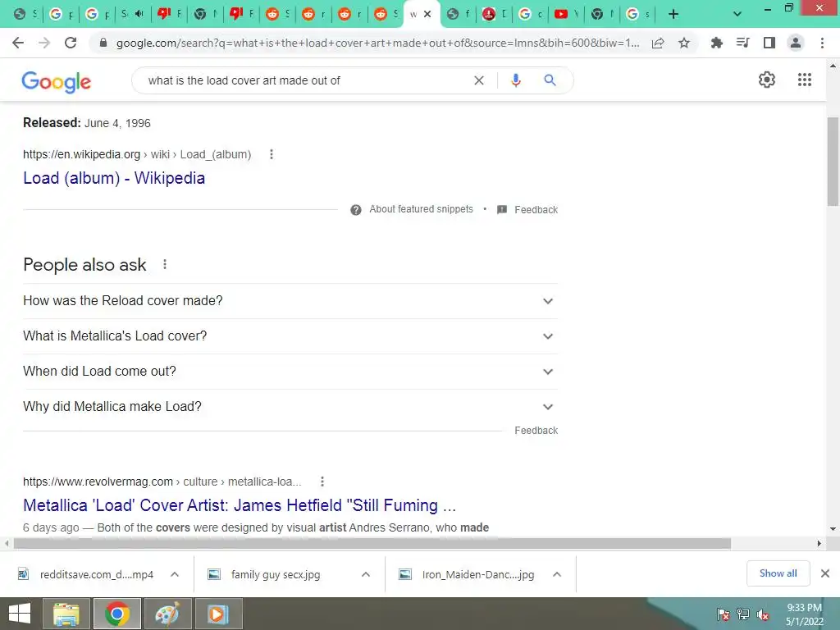Screen dimensions: 840x630
Task: Close the active tab with its X
Action: [x=427, y=14]
